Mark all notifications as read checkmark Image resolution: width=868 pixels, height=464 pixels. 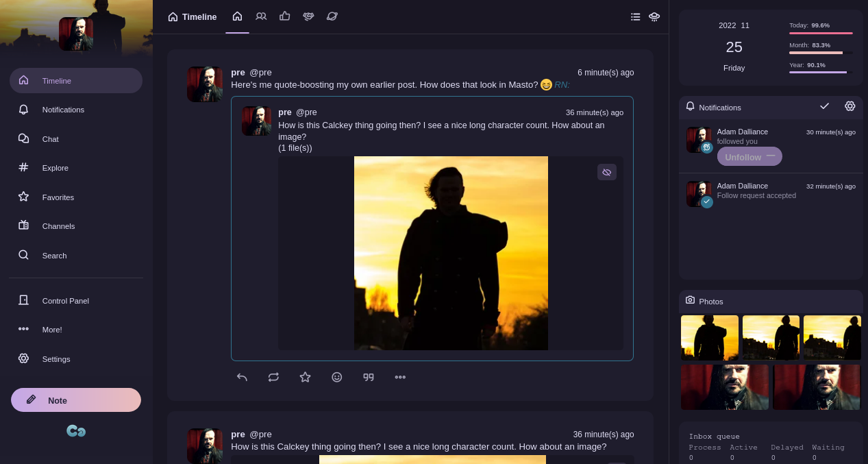[x=825, y=106]
